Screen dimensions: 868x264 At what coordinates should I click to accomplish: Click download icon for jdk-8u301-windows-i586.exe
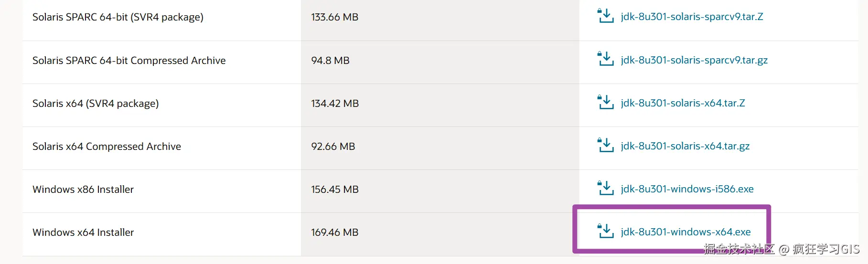(x=606, y=188)
